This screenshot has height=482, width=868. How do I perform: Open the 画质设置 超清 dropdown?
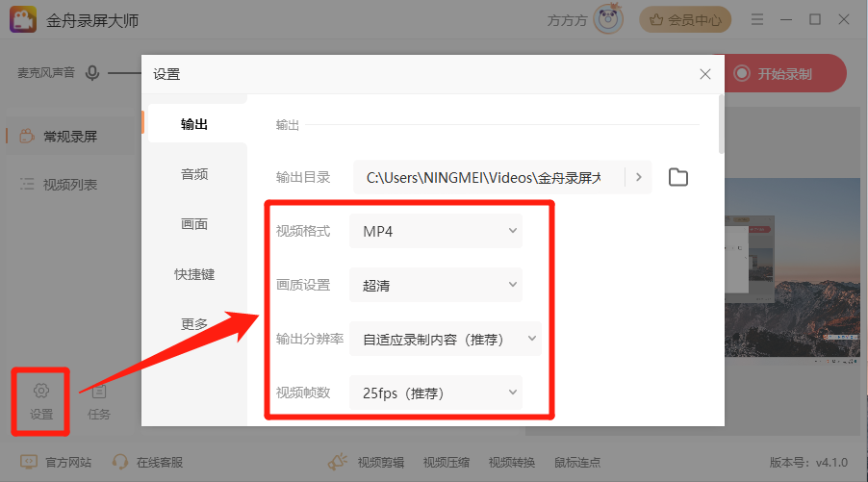click(x=436, y=285)
